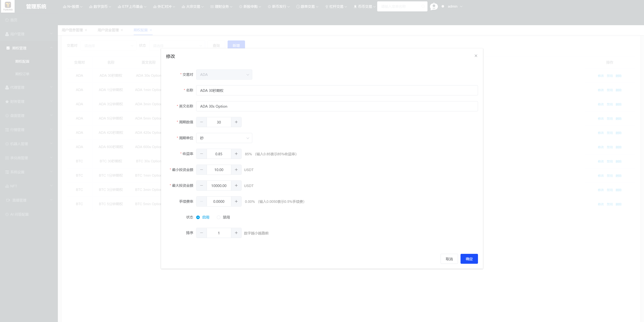Increase 手续费率 with plus button
The width and height of the screenshot is (644, 322).
[x=236, y=201]
